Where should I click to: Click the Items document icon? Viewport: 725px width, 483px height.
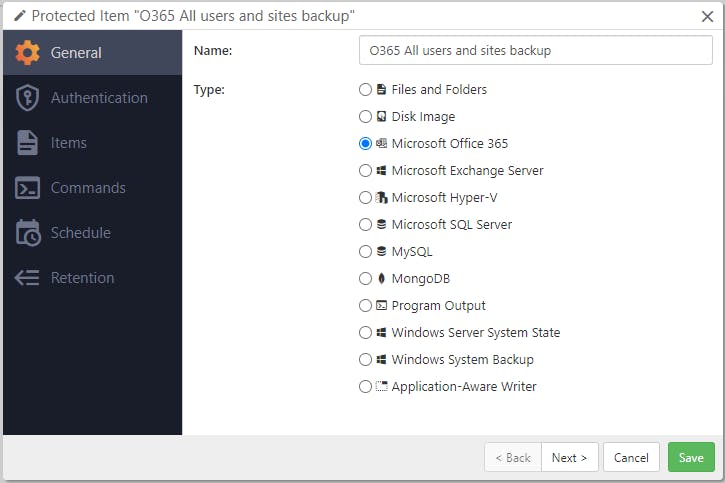tap(27, 143)
